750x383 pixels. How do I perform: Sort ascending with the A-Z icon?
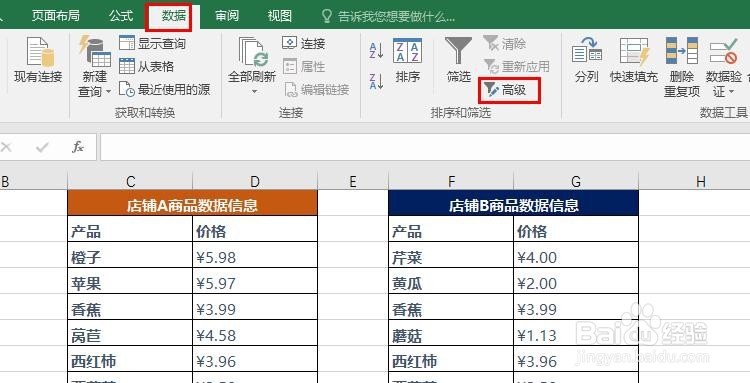pyautogui.click(x=376, y=51)
